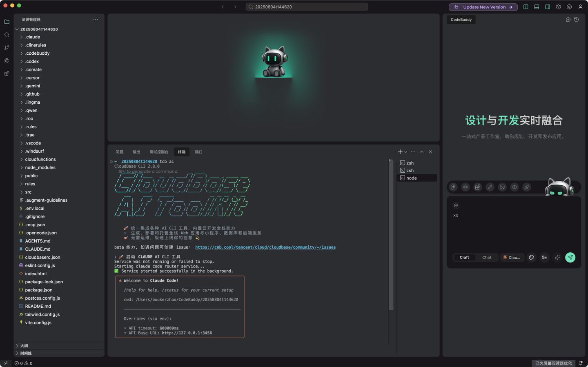Open chat history in the CodeBuddy panel

(x=577, y=20)
